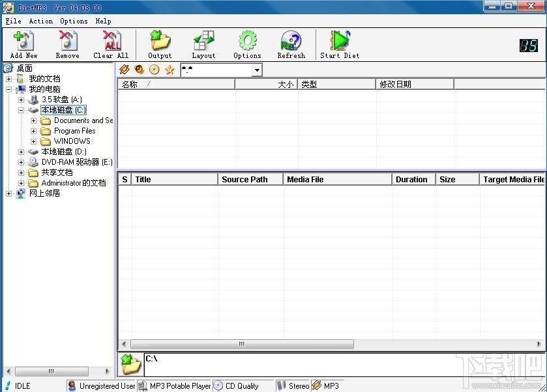Expand the Administrator 的文档 node
This screenshot has width=547, height=392.
click(22, 183)
